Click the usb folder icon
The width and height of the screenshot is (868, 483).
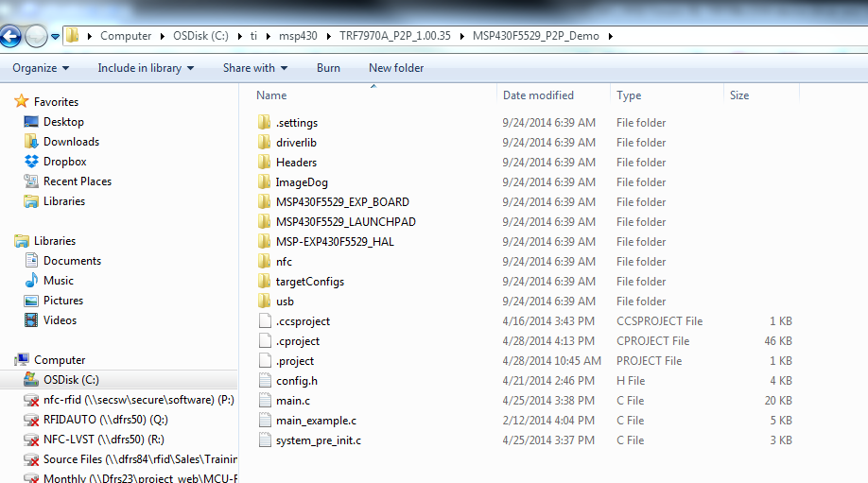point(265,301)
